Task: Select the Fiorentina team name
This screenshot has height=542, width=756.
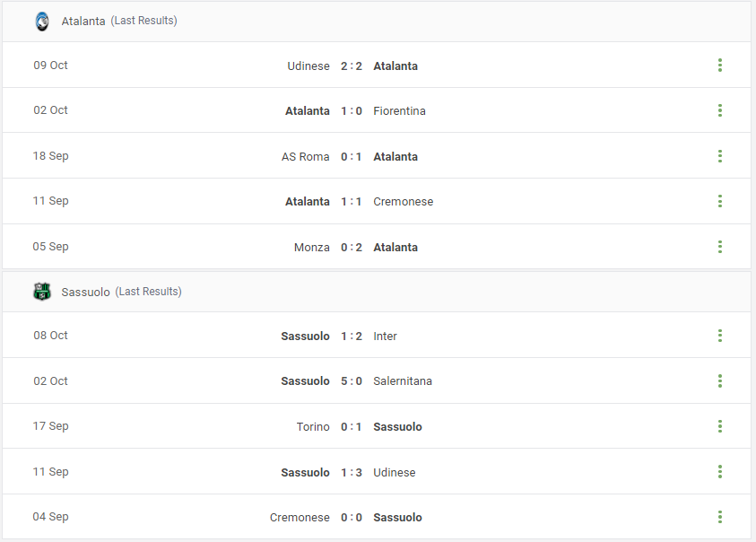Action: tap(399, 111)
